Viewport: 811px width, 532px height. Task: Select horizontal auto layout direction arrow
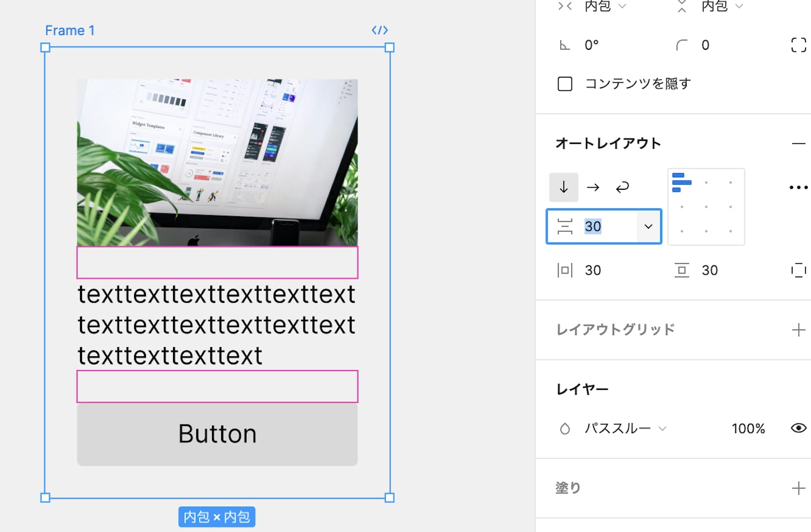pos(593,187)
